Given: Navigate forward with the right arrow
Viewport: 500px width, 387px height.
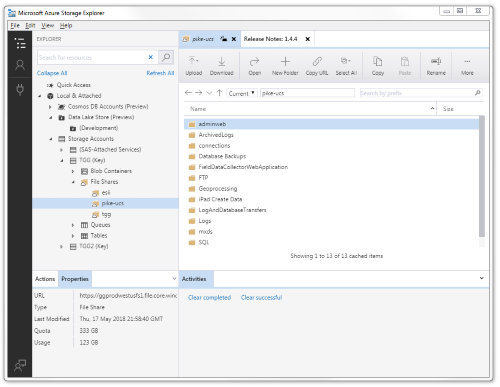Looking at the screenshot, I should tap(199, 93).
